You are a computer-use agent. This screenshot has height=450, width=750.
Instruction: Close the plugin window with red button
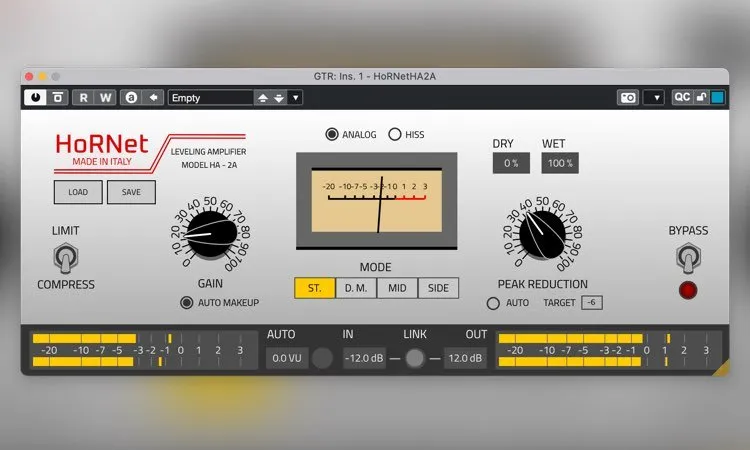click(29, 77)
